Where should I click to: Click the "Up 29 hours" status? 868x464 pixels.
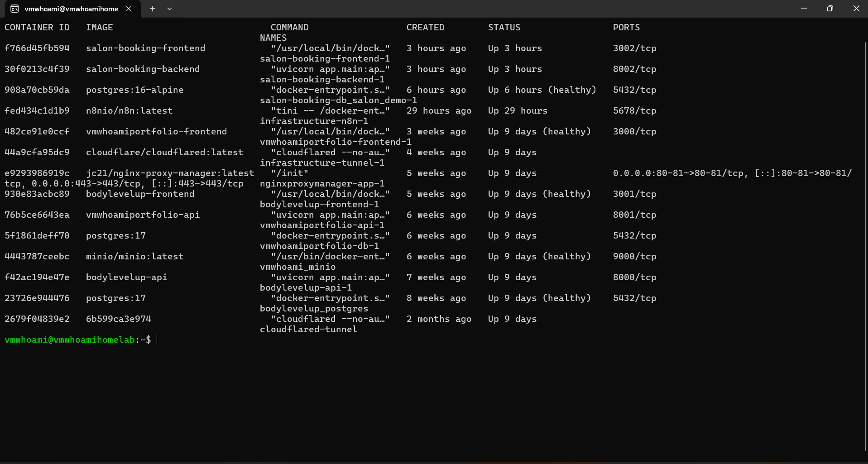[518, 110]
